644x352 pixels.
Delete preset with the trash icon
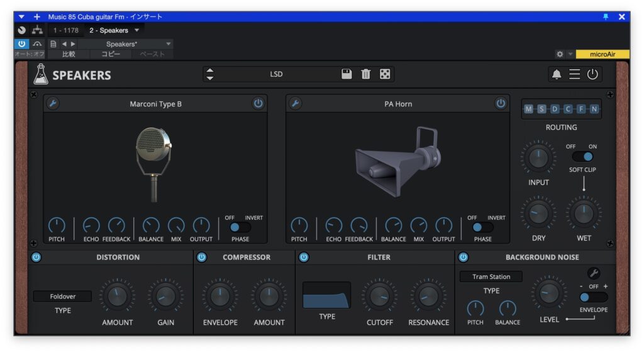coord(365,74)
